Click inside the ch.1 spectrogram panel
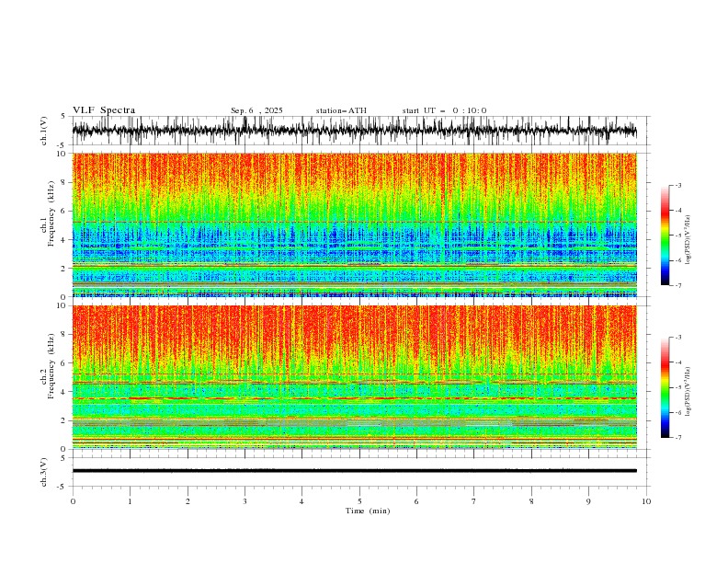 pos(354,224)
